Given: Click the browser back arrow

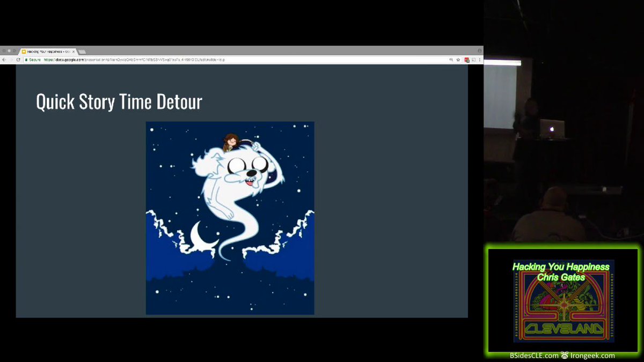Looking at the screenshot, I should [x=4, y=60].
